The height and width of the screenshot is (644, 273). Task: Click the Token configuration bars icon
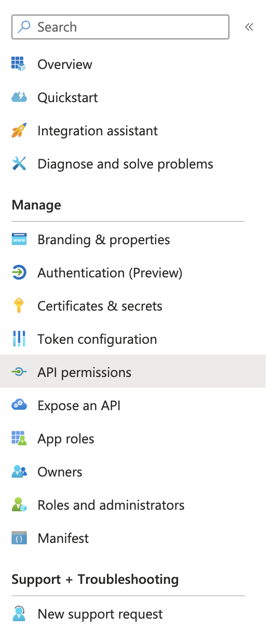click(19, 339)
